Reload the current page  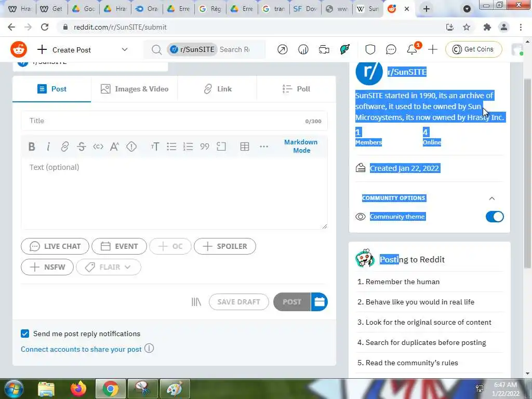coord(45,27)
